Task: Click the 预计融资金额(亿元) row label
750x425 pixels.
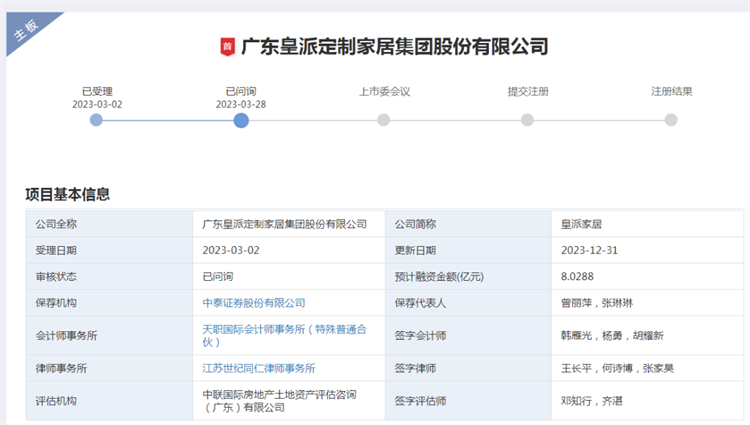Action: (x=439, y=276)
